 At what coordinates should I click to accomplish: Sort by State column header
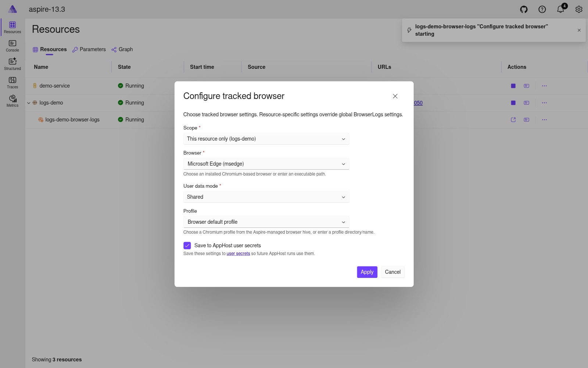124,67
